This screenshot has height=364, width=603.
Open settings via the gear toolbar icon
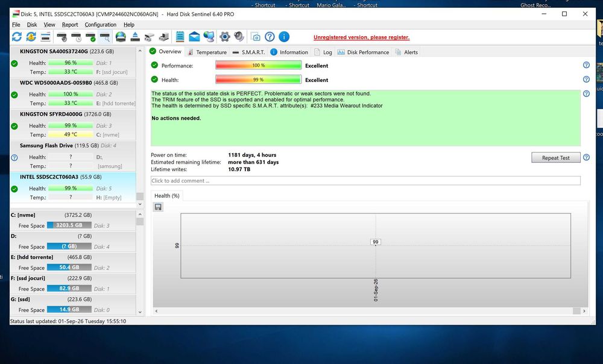[224, 37]
